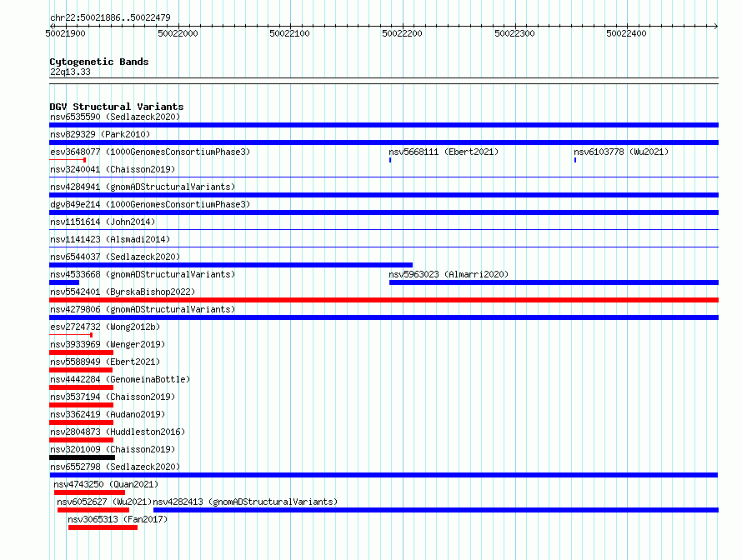Viewport: 742px width, 560px height.
Task: Click the blue bar under nsv4282413
Action: pos(436,510)
